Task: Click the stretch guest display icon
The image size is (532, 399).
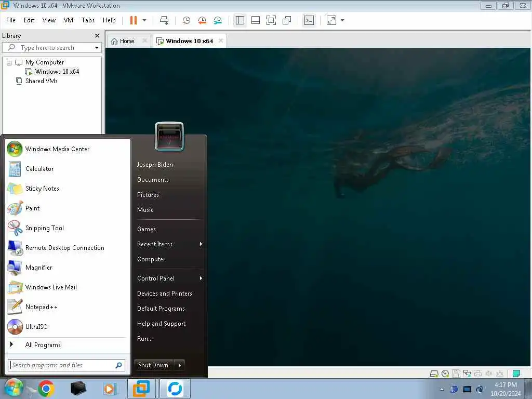Action: point(331,20)
